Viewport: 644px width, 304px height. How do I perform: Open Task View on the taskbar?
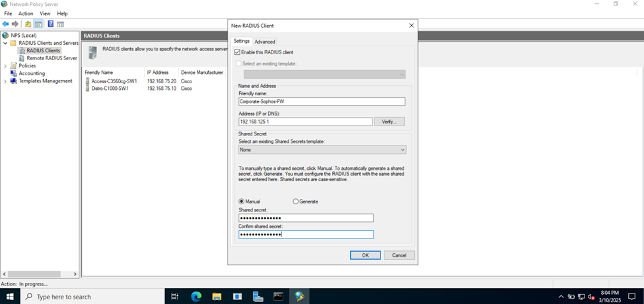174,296
